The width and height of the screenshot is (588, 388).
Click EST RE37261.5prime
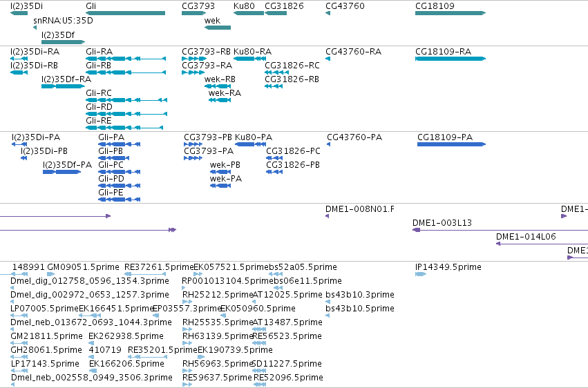144,275
